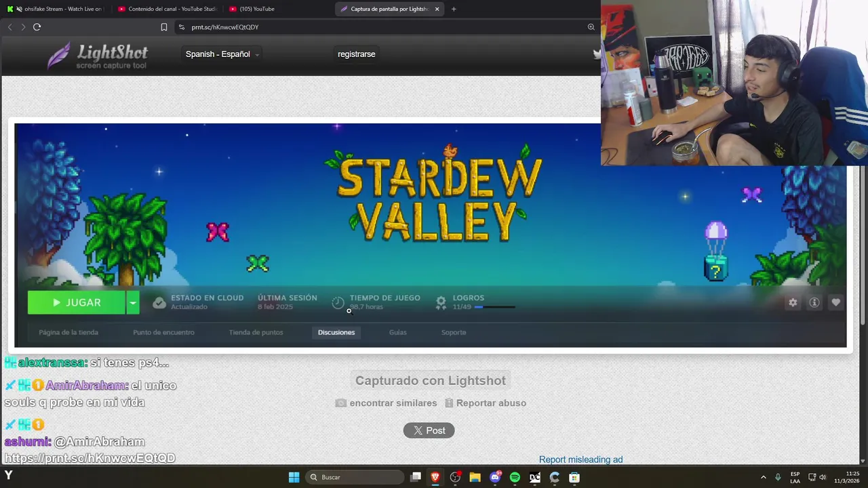Reload the prnt.sc page
The height and width of the screenshot is (488, 868).
(37, 27)
